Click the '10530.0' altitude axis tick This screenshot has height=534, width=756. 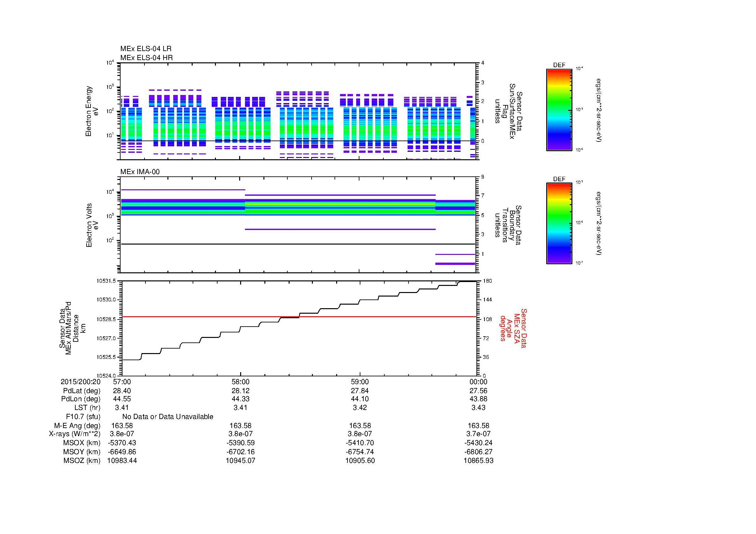tap(106, 300)
